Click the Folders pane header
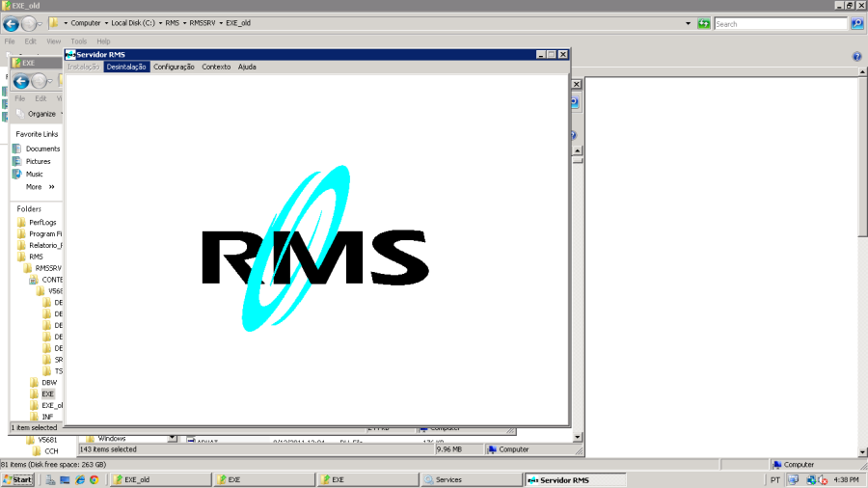Screen dimensions: 868x488 29,209
